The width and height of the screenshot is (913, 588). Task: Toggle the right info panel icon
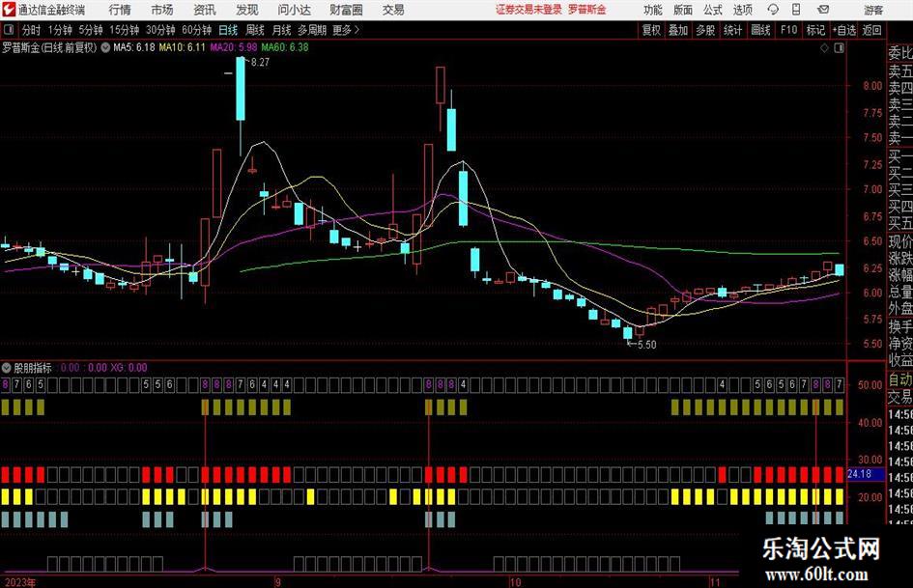[839, 48]
